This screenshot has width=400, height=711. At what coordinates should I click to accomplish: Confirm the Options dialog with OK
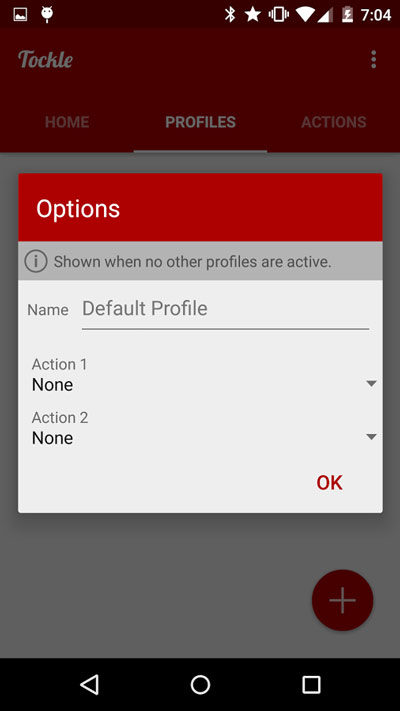[329, 482]
